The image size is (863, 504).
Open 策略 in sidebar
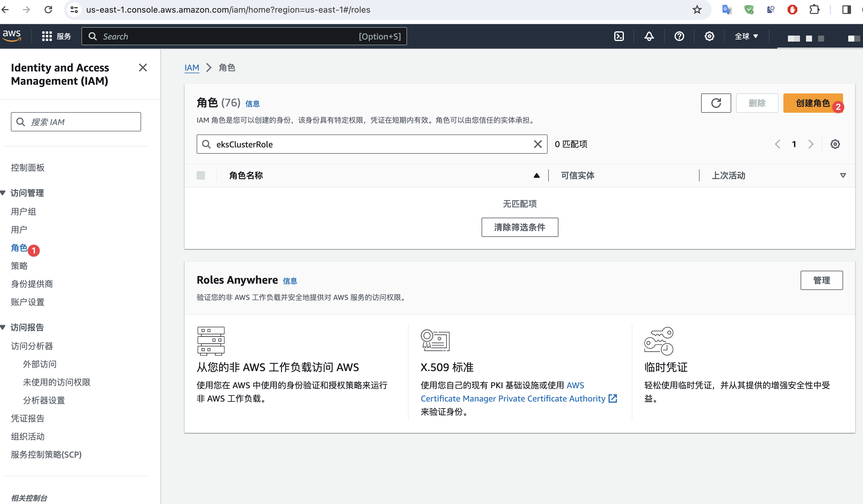[x=19, y=266]
